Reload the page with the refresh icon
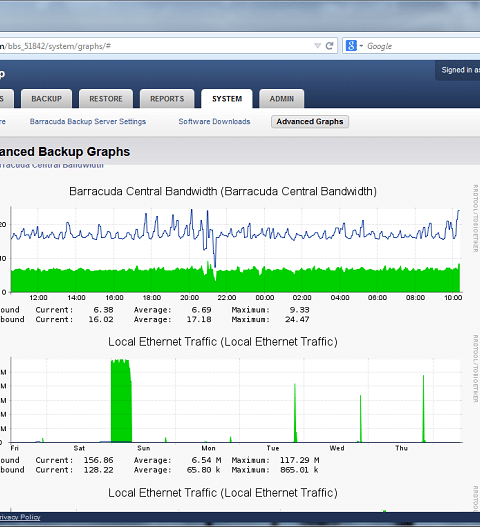Viewport: 480px width, 527px height. (x=329, y=46)
